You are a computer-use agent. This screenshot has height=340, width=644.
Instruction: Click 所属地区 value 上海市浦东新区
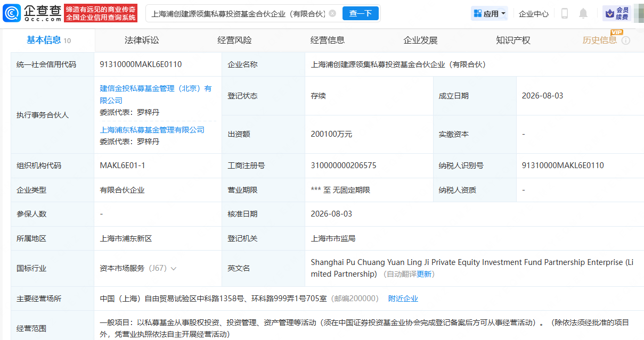click(x=126, y=239)
